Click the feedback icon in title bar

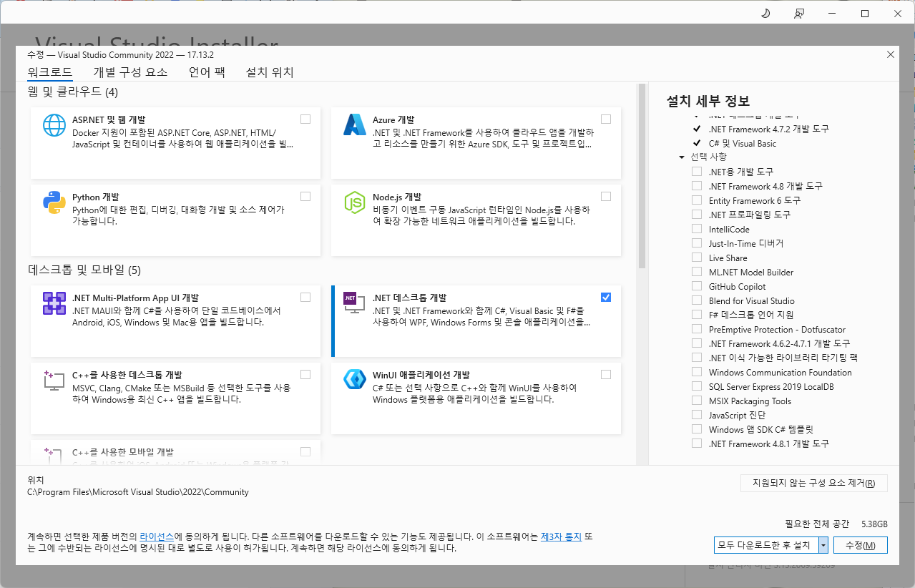pos(799,14)
